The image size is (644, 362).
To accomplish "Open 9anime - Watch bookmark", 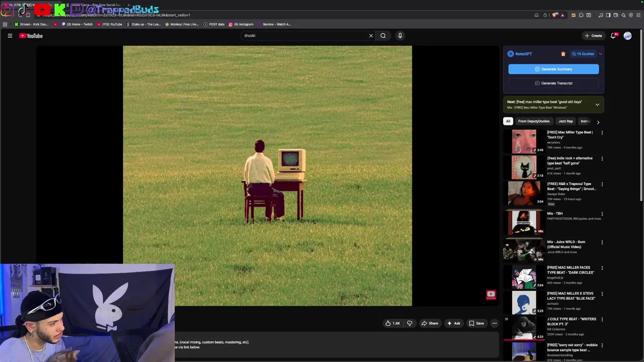I will click(274, 24).
